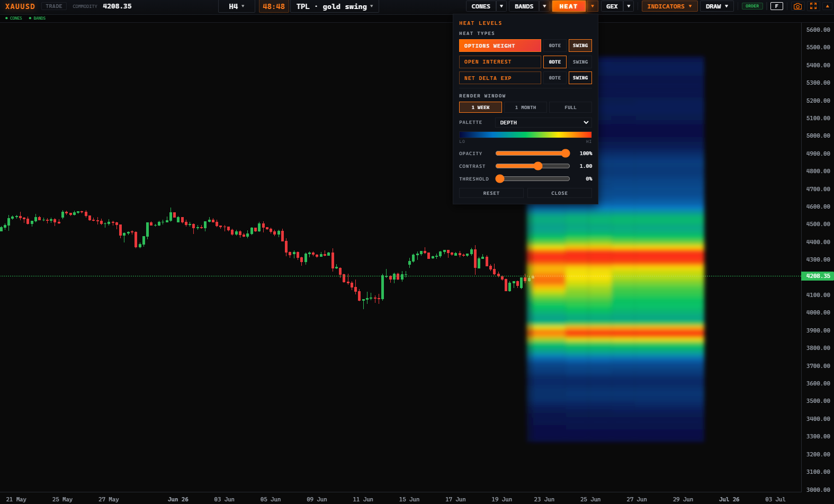
Task: Click RESET in Heat Levels panel
Action: (491, 193)
